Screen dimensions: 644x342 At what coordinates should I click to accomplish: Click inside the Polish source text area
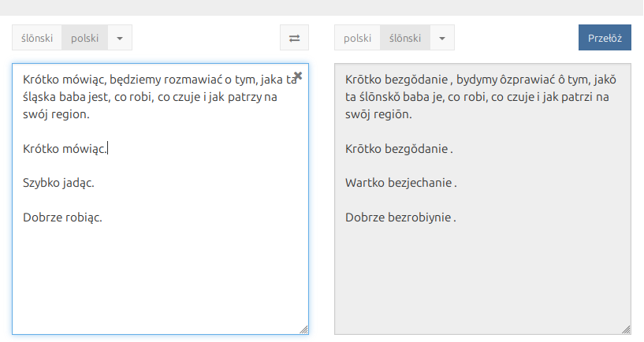[160, 199]
